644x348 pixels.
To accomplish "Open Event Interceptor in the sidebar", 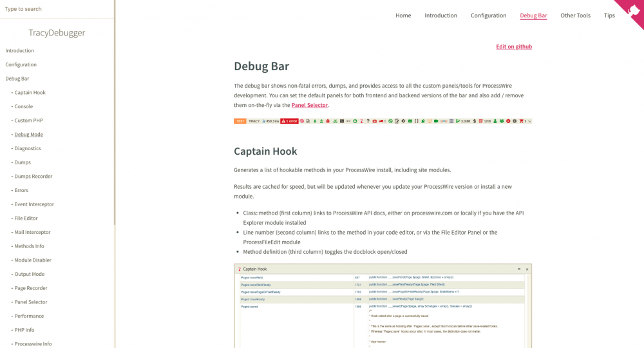I will click(x=34, y=204).
